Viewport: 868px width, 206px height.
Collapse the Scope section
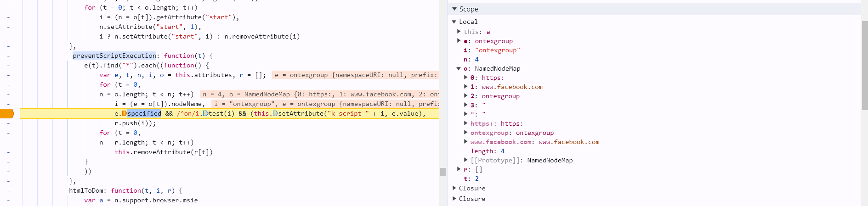point(454,9)
